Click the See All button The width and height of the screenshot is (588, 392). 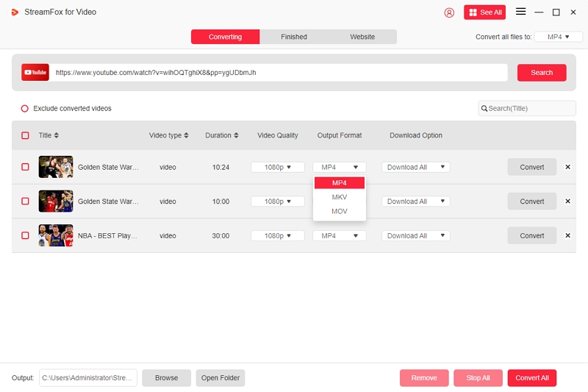[484, 13]
